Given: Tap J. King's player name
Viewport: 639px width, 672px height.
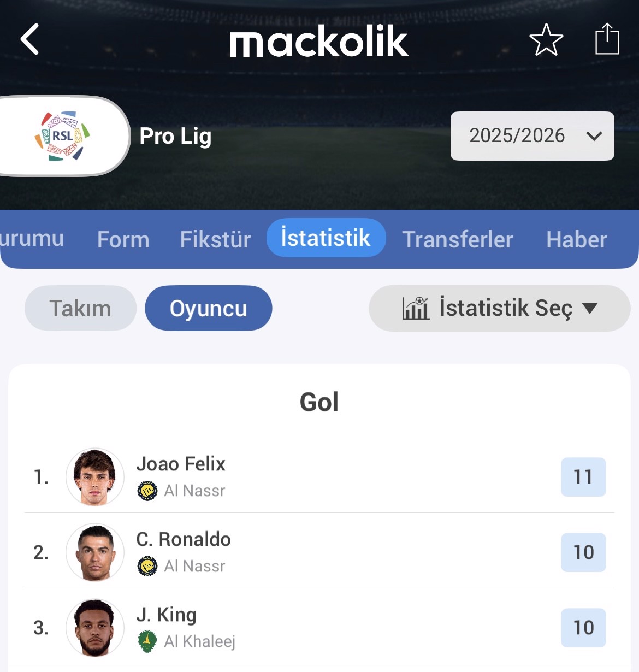Looking at the screenshot, I should (166, 615).
